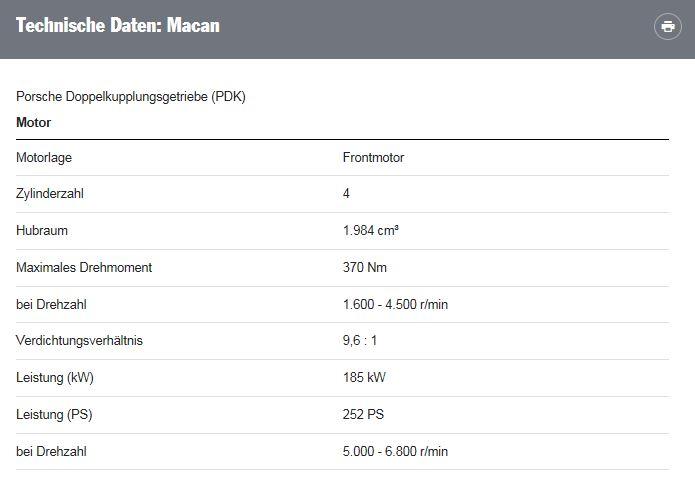Select the 'Technische Daten: Macan' title
695x482 pixels.
[x=118, y=25]
